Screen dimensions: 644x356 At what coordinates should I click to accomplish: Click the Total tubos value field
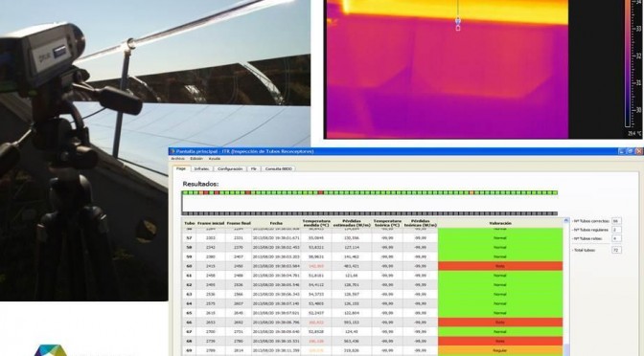pyautogui.click(x=615, y=250)
